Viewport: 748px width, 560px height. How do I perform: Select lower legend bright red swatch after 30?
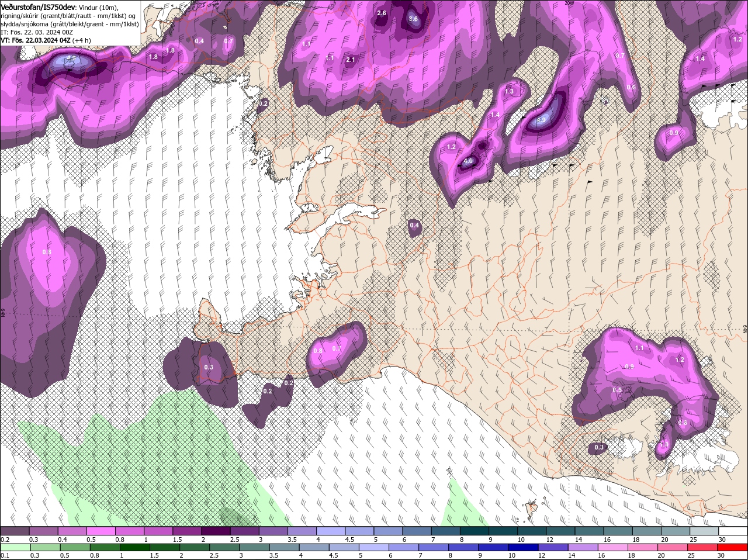click(733, 548)
